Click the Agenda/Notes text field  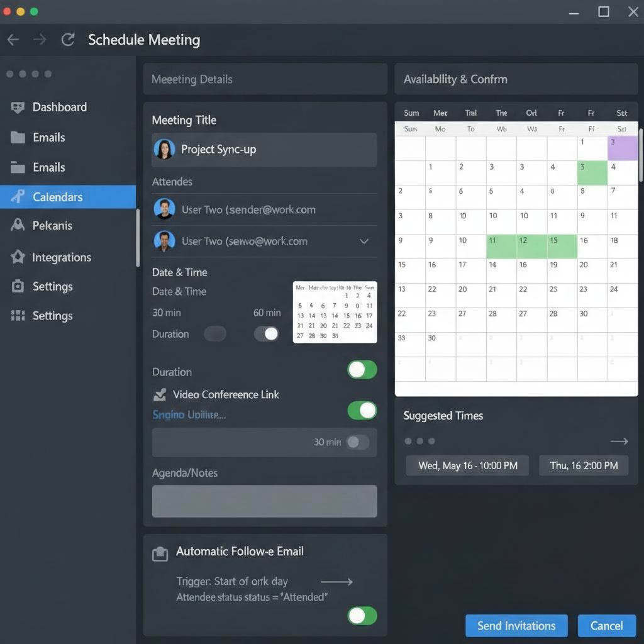pyautogui.click(x=264, y=501)
